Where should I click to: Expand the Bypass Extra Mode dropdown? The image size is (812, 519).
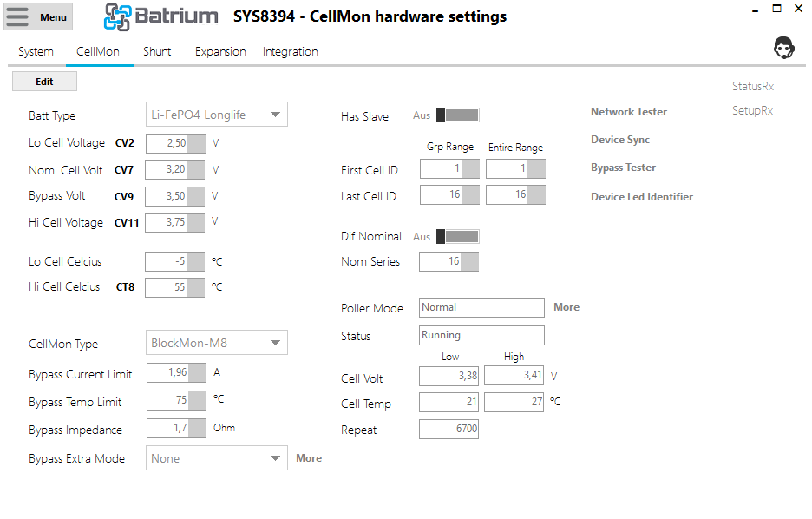[217, 458]
